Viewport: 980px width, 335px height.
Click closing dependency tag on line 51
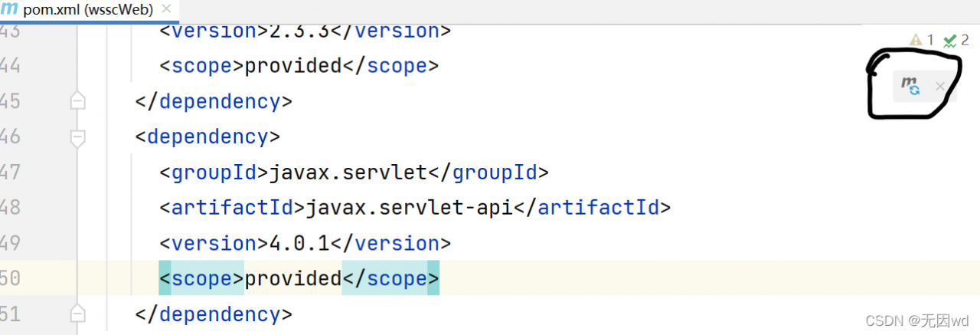click(214, 314)
